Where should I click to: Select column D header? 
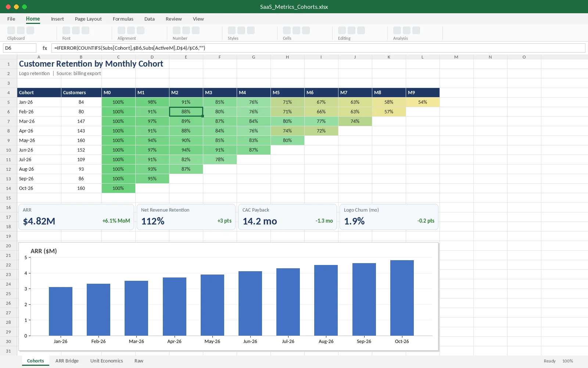click(152, 57)
